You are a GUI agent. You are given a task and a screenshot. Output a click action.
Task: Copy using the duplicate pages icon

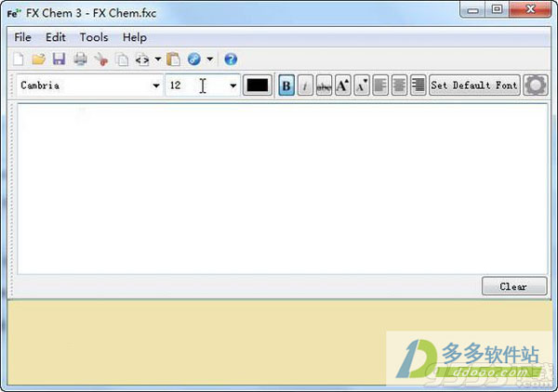click(122, 59)
